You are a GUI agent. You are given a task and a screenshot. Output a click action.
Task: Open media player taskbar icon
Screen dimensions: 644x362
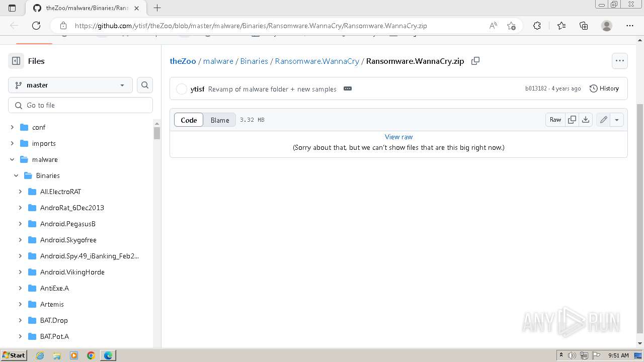tap(74, 355)
